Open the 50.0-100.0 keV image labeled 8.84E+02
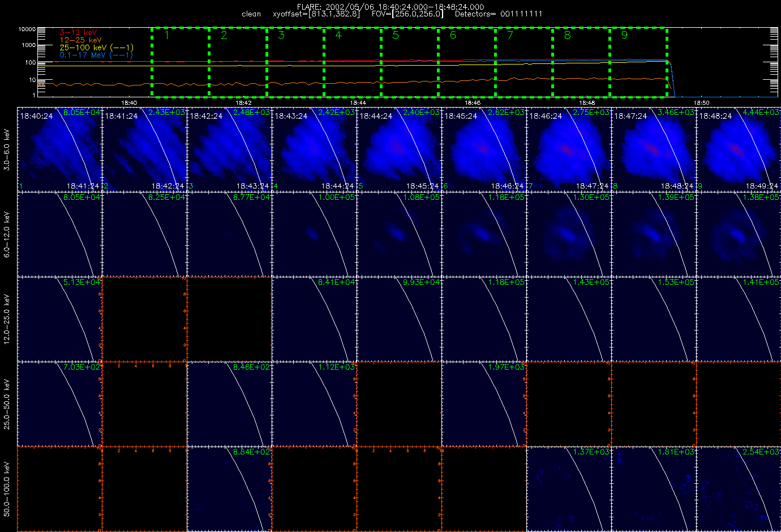 (229, 488)
